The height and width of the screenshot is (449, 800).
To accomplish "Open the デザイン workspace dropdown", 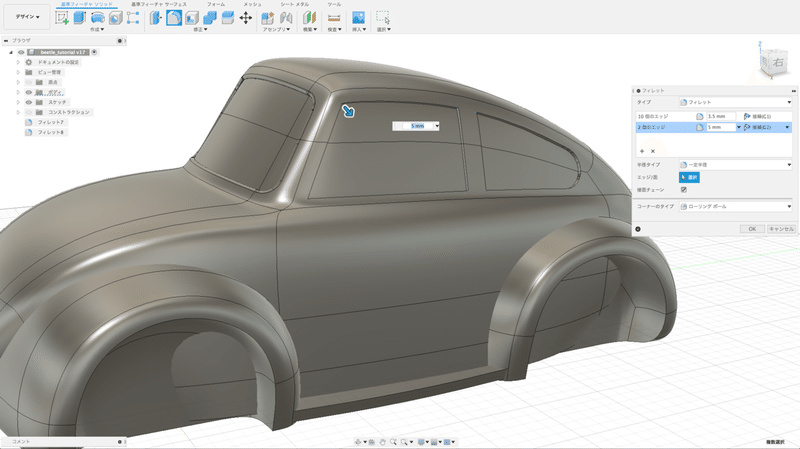I will 26,18.
